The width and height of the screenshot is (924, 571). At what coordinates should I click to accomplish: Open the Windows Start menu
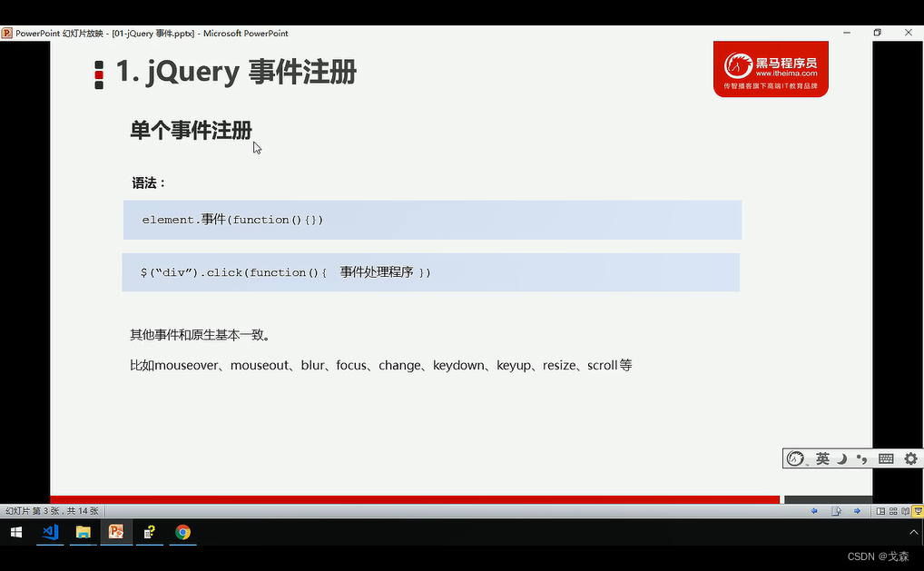16,532
